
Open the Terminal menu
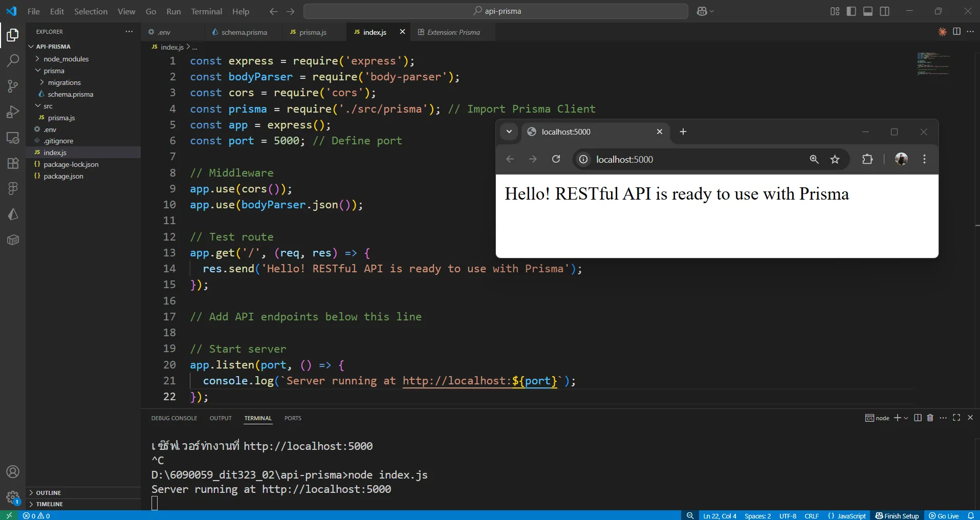pyautogui.click(x=206, y=11)
